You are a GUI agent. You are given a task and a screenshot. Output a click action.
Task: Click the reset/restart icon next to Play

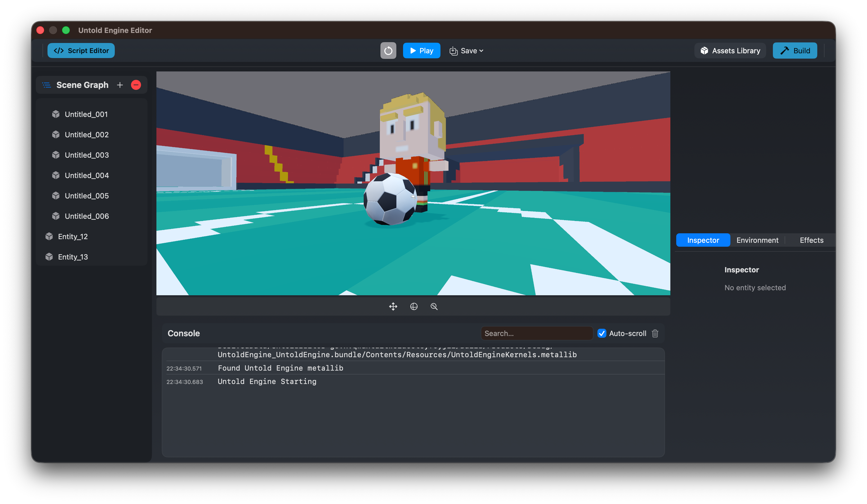pos(388,51)
